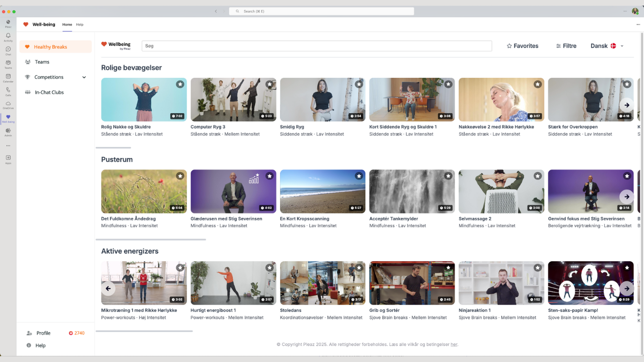Open Teams icon in left rail
This screenshot has height=362, width=644.
pos(8,65)
